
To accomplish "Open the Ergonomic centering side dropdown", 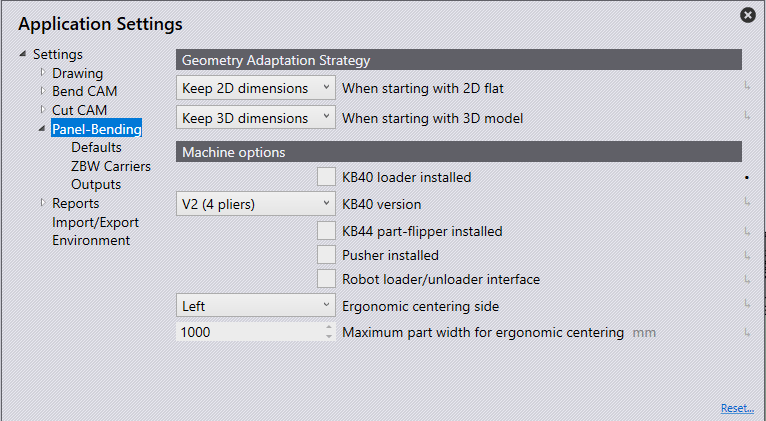I will click(256, 306).
